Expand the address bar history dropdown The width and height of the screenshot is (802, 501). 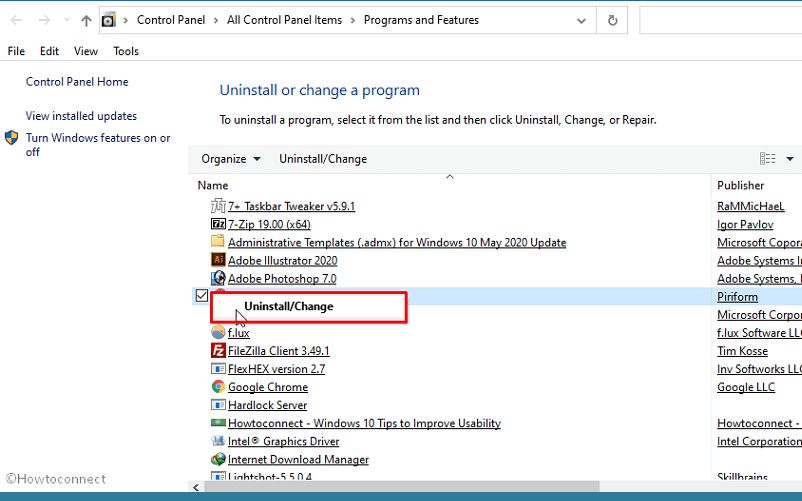(x=581, y=21)
